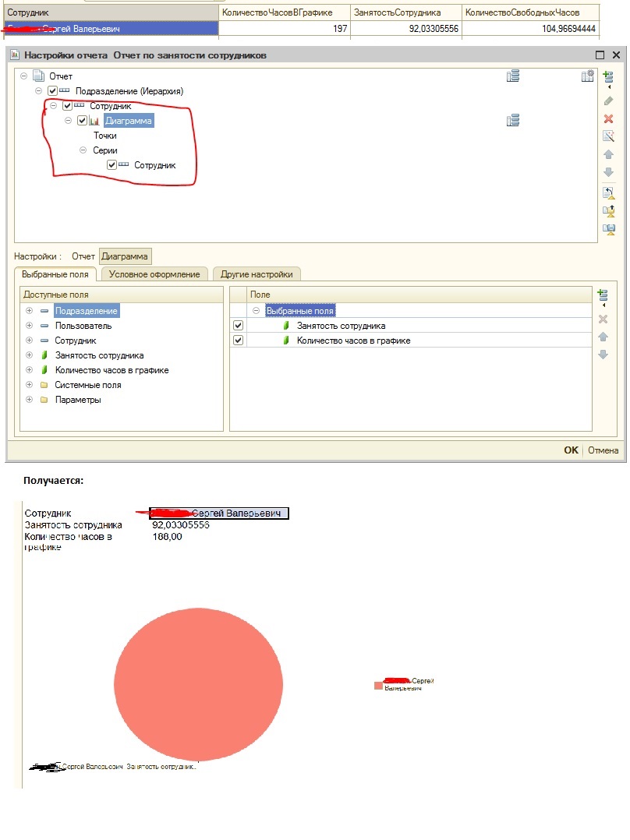Screen dimensions: 630x840
Task: Click the green icon of Количество часов в графике in selected fields
Action: [286, 341]
